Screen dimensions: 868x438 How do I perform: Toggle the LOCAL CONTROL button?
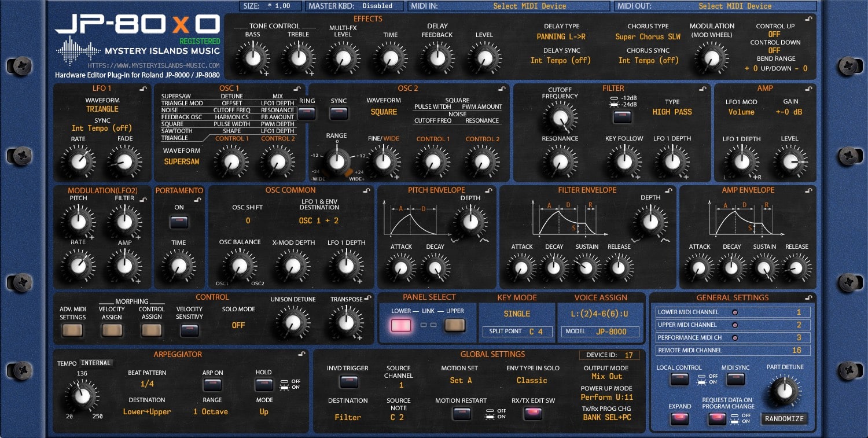(679, 380)
